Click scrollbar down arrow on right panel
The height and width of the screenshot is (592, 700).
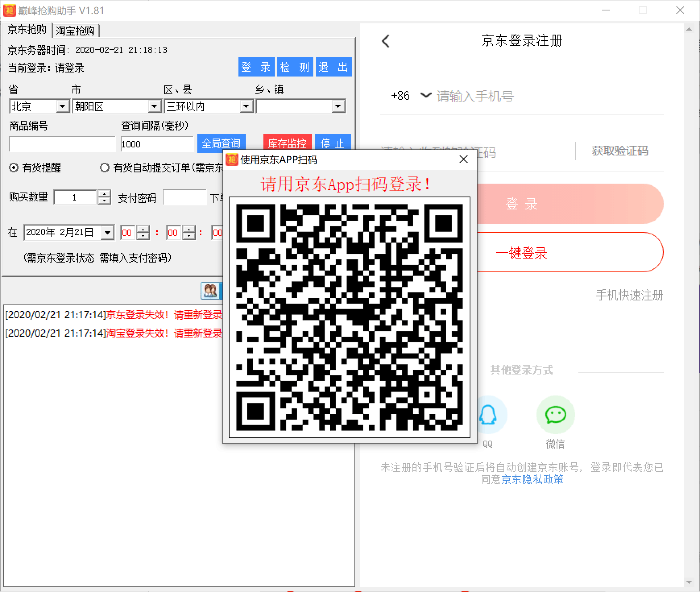[689, 582]
